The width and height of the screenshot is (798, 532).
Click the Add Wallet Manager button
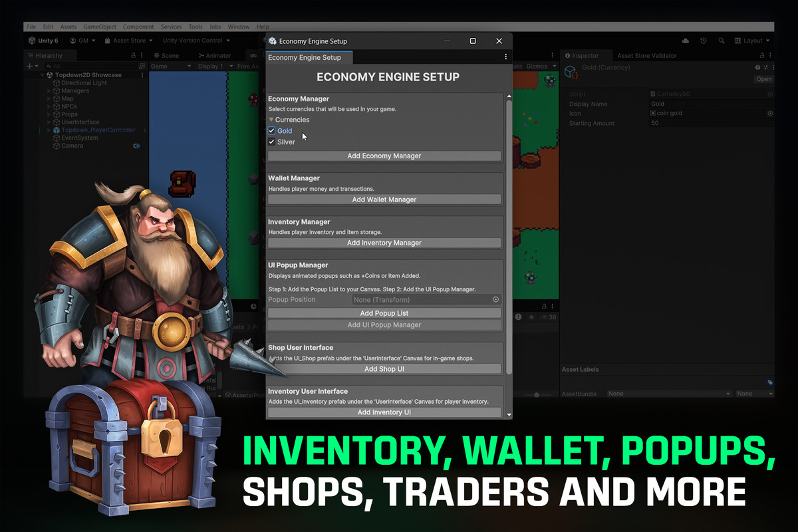click(x=384, y=199)
